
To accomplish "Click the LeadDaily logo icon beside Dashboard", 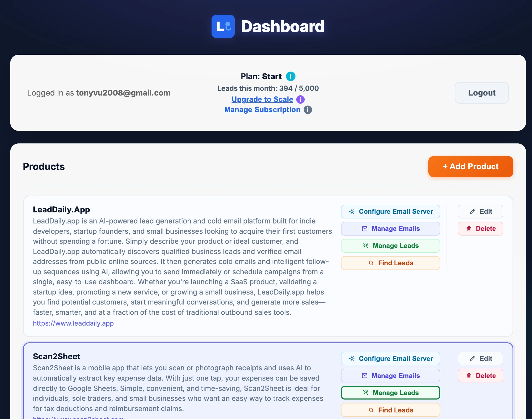I will pyautogui.click(x=223, y=26).
